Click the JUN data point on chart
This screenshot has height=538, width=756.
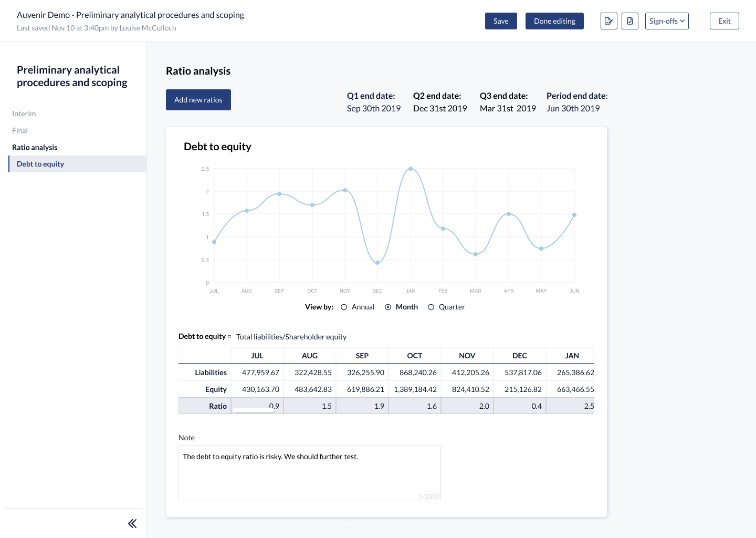tap(574, 215)
